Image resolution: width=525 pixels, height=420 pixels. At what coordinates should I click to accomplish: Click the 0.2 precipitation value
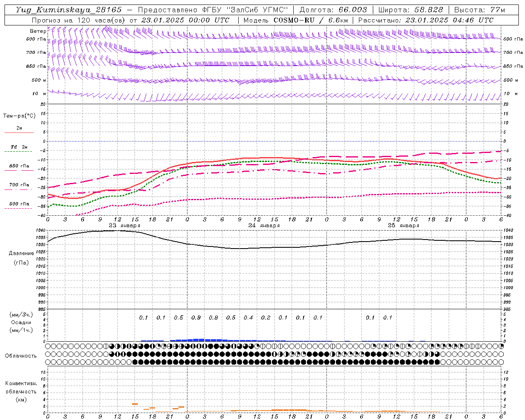(266, 317)
